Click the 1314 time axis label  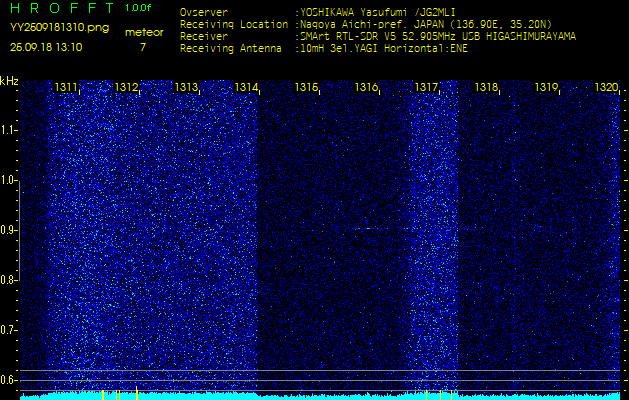click(x=246, y=87)
